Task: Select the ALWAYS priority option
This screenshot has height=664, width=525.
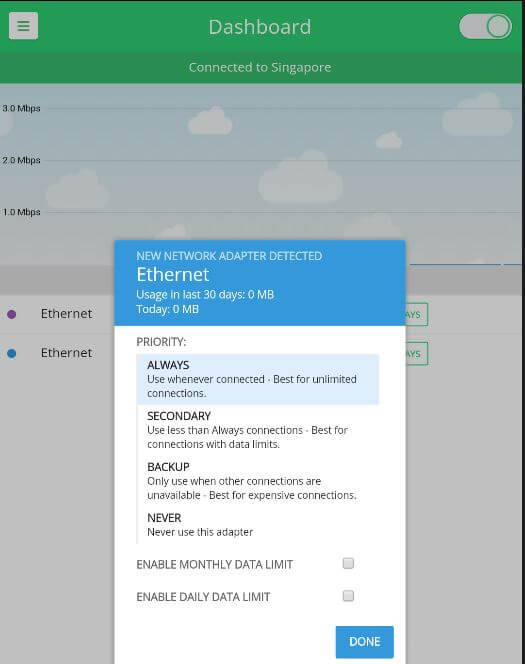Action: tap(258, 379)
